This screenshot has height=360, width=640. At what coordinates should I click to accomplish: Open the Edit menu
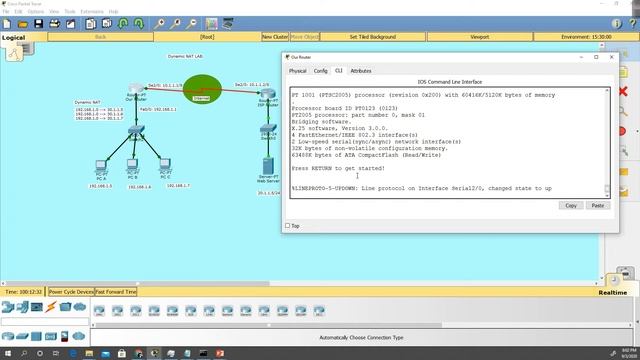[x=18, y=11]
